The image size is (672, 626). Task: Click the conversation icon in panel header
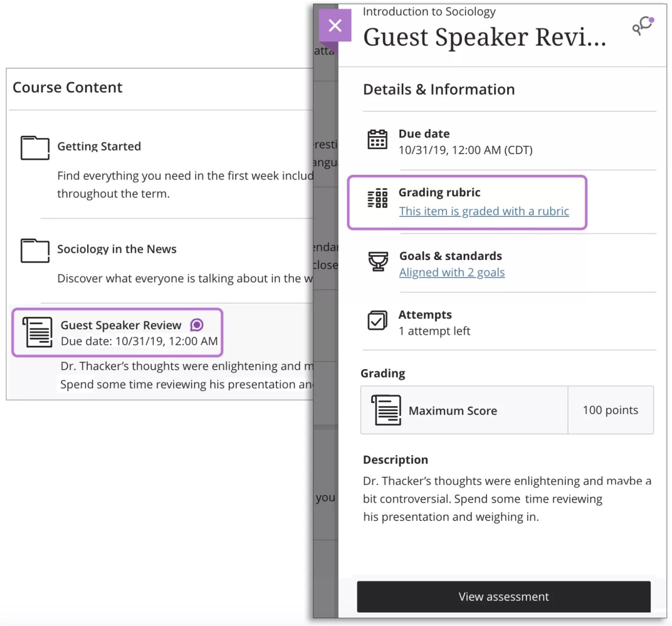pos(643,26)
